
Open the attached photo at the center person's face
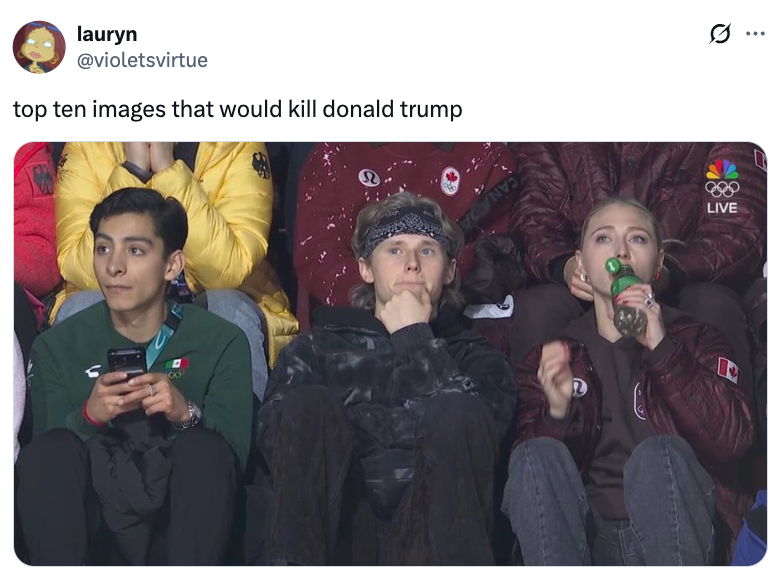[x=405, y=258]
